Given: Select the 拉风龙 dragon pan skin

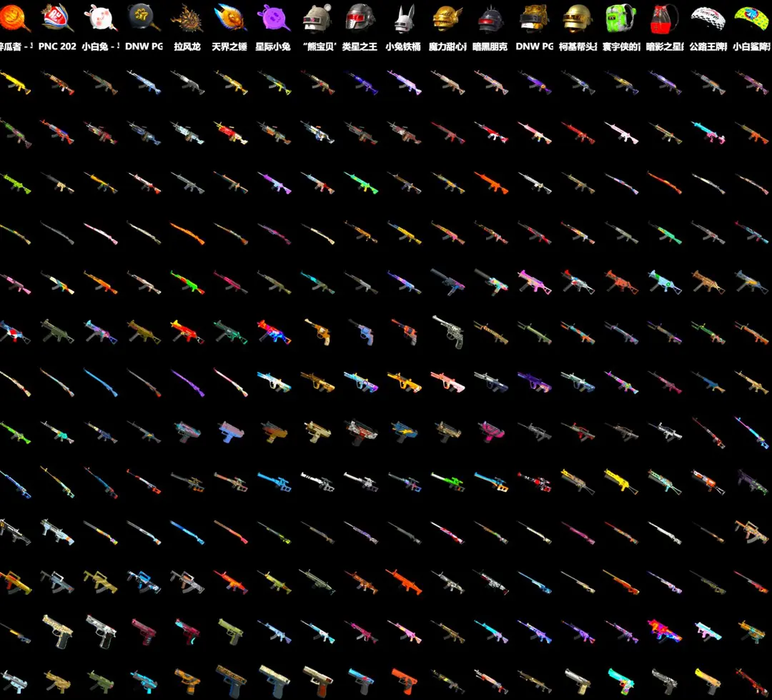Looking at the screenshot, I should 187,18.
